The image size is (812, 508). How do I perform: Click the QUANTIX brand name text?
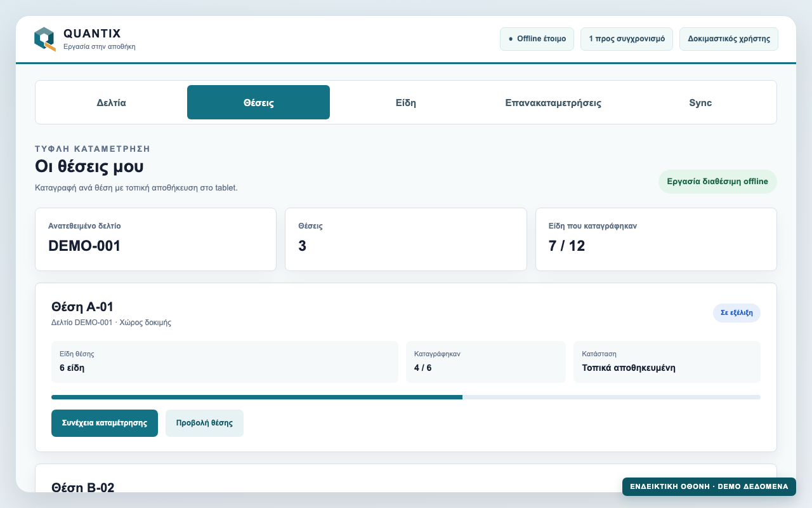point(92,34)
